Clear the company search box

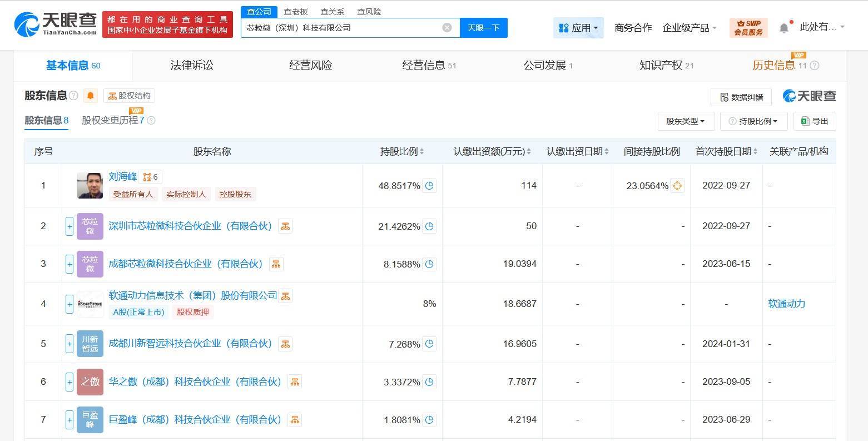coord(447,28)
